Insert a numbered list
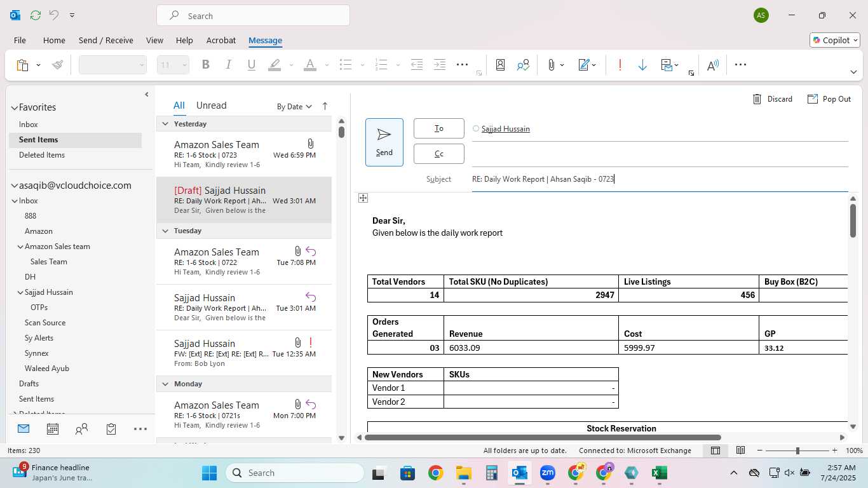 (x=381, y=65)
